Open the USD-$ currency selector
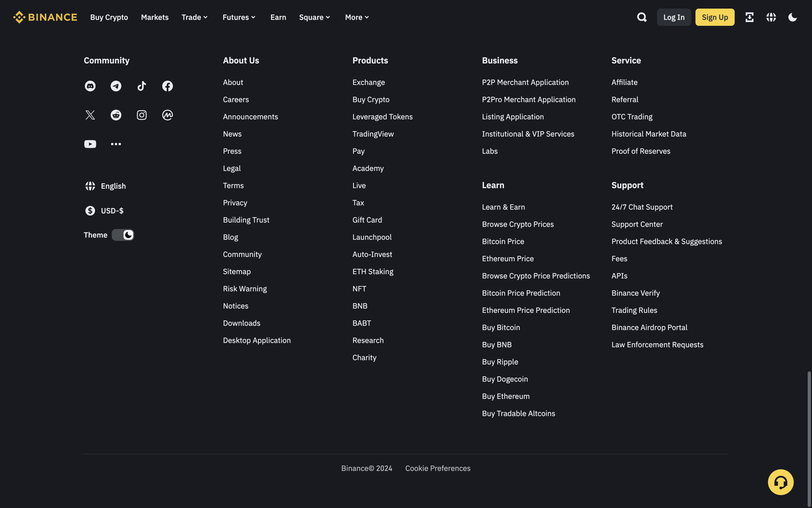The image size is (812, 508). 104,210
